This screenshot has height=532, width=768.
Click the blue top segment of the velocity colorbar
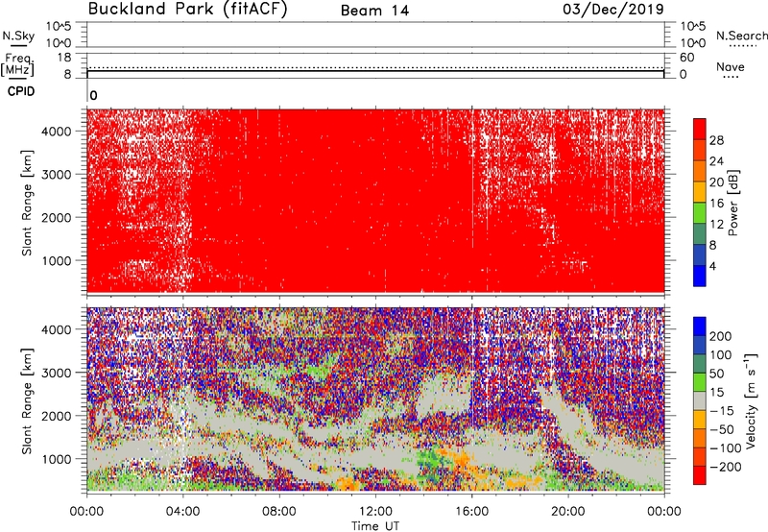700,326
